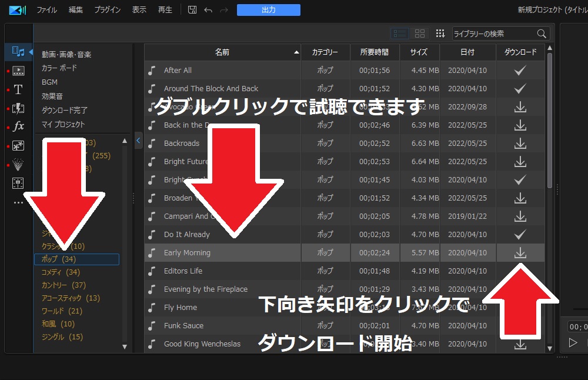The width and height of the screenshot is (588, 380).
Task: Click the undo arrow
Action: [x=208, y=10]
